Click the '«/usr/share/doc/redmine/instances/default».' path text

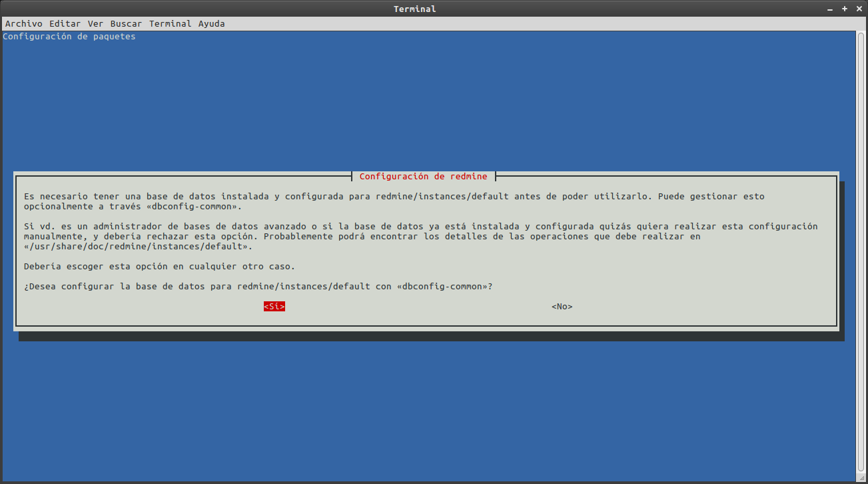(x=139, y=247)
